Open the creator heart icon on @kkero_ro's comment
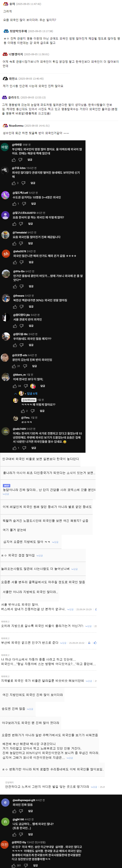The width and height of the screenshot is (122, 868). pos(33,386)
